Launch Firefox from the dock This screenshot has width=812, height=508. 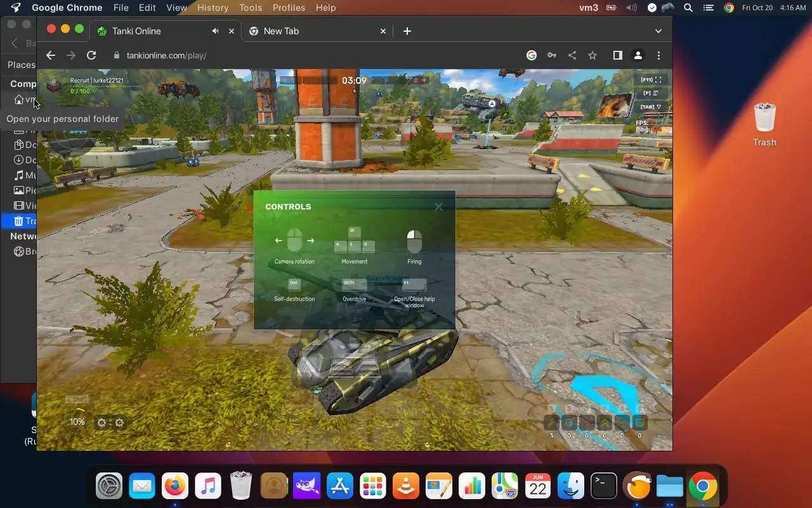click(175, 487)
